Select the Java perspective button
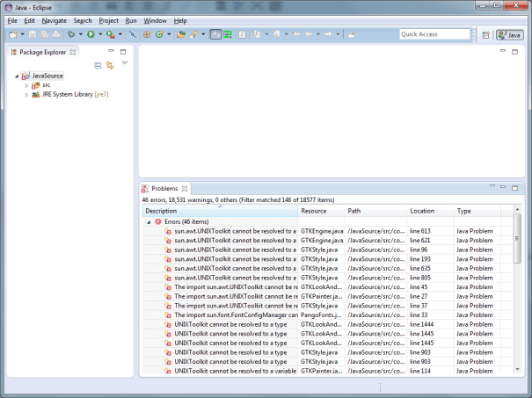Image resolution: width=532 pixels, height=398 pixels. [x=510, y=34]
